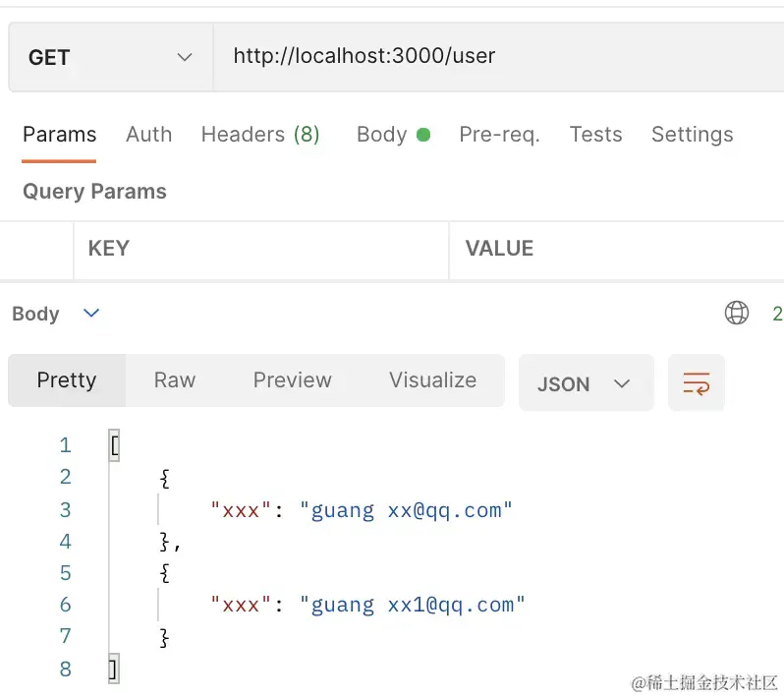Select the Pretty view button
The image size is (784, 698).
pos(67,380)
